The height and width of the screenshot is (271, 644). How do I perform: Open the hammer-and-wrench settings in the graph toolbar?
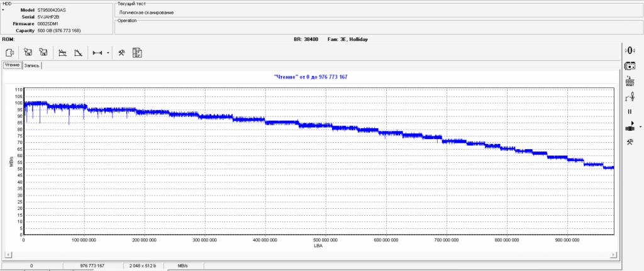pyautogui.click(x=122, y=53)
